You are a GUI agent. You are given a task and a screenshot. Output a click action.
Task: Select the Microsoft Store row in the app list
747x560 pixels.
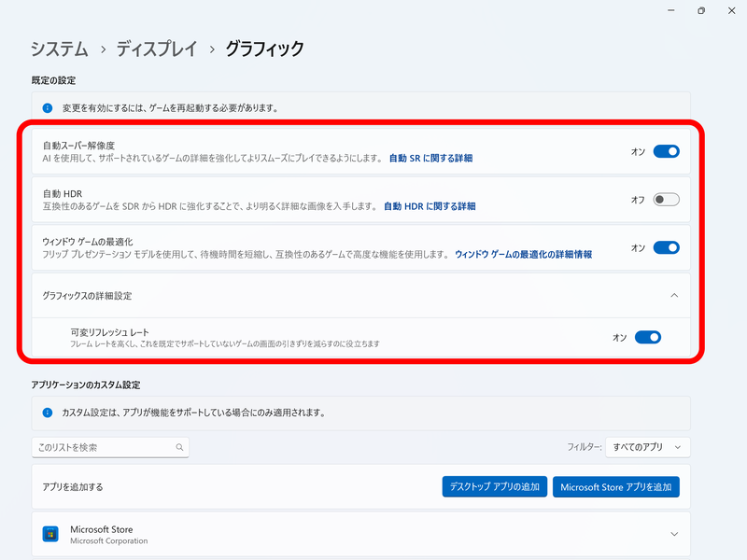[280, 534]
